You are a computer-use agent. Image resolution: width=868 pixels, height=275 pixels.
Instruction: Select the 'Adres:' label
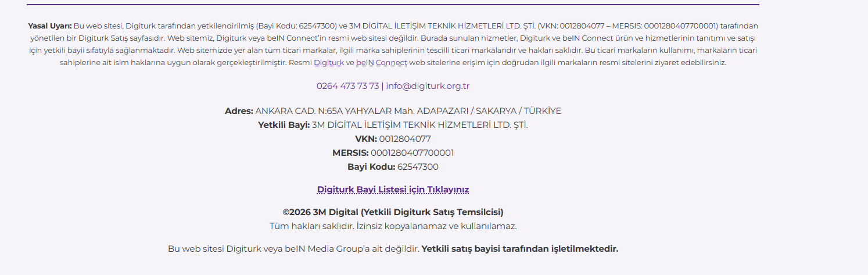[x=239, y=111]
